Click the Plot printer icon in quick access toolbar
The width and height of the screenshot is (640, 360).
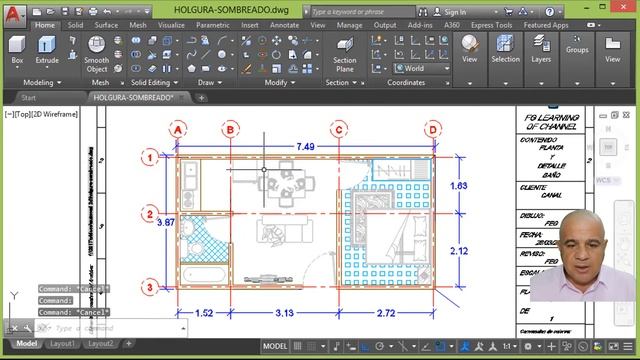(x=93, y=12)
